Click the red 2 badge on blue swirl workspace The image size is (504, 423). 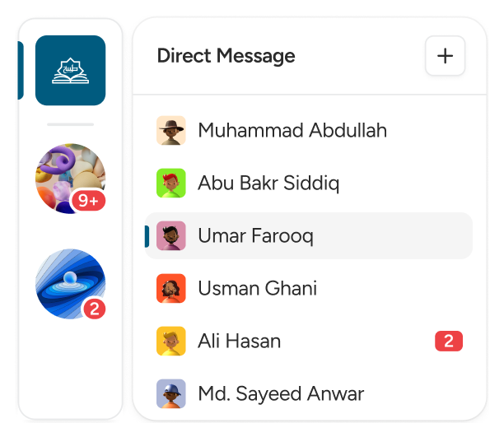pyautogui.click(x=94, y=309)
